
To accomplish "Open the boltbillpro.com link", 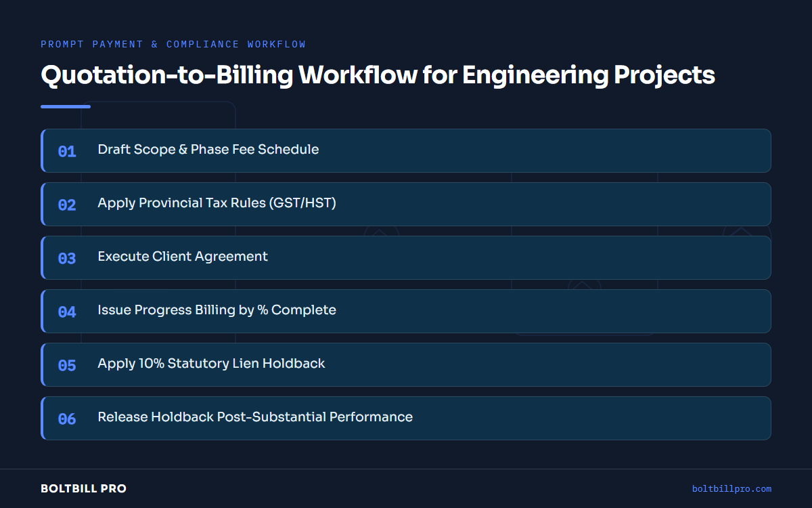I will click(x=731, y=488).
